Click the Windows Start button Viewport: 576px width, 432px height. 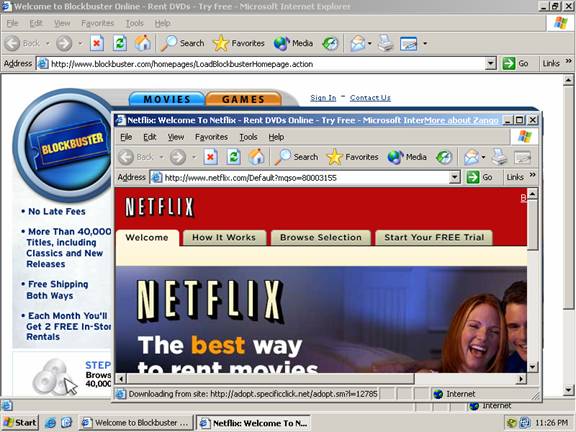tap(20, 423)
